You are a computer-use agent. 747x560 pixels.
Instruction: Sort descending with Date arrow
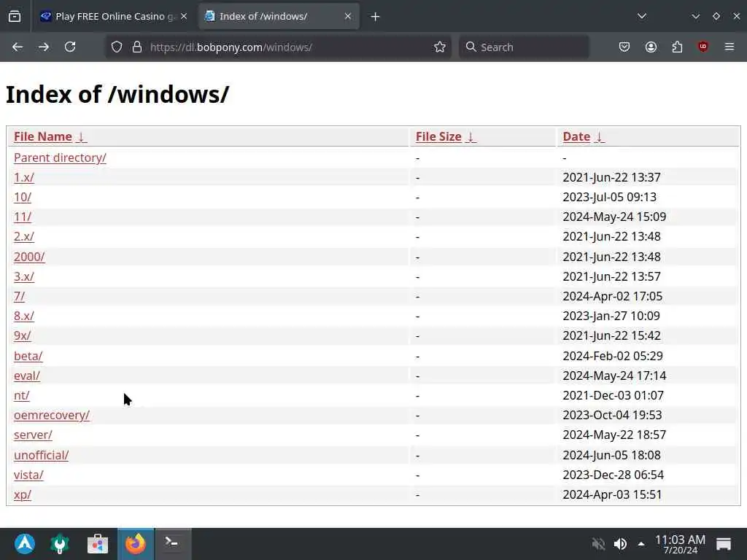click(x=600, y=137)
